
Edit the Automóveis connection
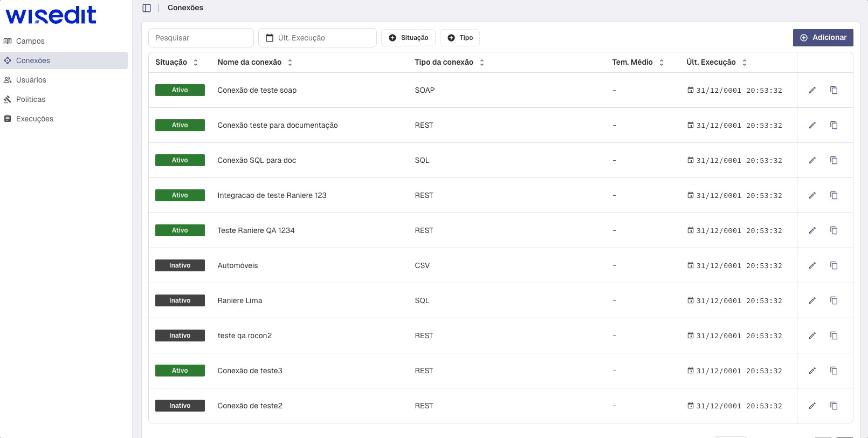(x=812, y=265)
